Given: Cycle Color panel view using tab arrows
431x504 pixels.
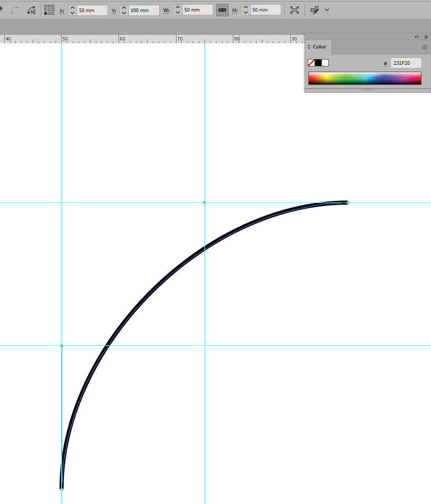Looking at the screenshot, I should [309, 47].
